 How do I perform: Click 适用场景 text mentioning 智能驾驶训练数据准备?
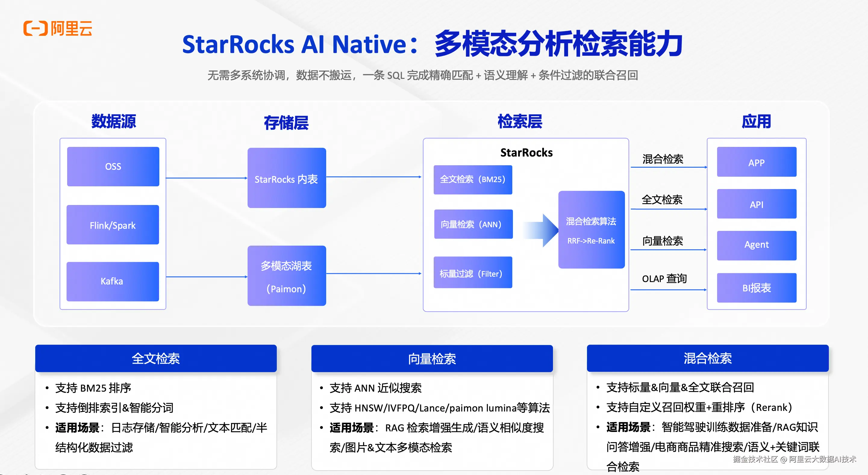click(713, 447)
